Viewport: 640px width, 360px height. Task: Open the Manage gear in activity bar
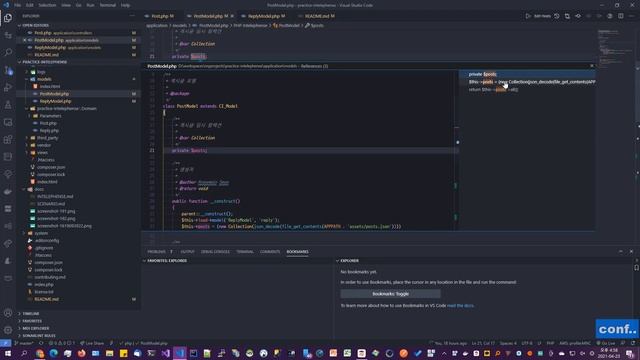click(8, 330)
